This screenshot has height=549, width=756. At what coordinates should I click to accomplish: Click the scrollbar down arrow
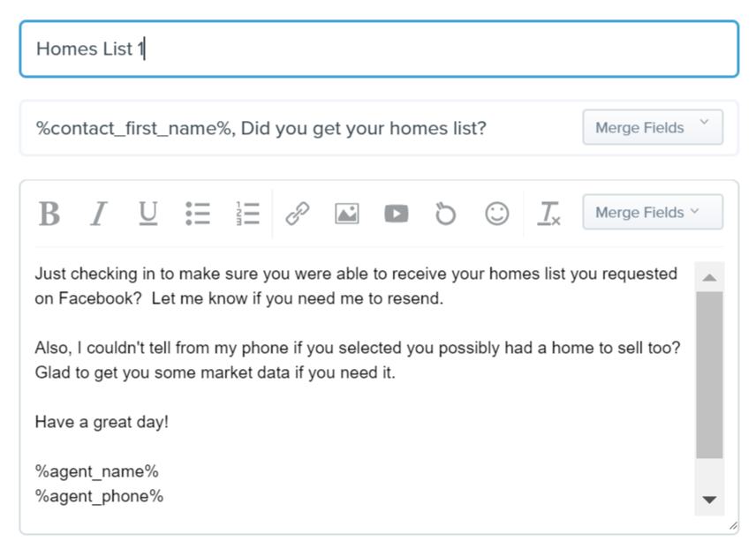tap(709, 500)
